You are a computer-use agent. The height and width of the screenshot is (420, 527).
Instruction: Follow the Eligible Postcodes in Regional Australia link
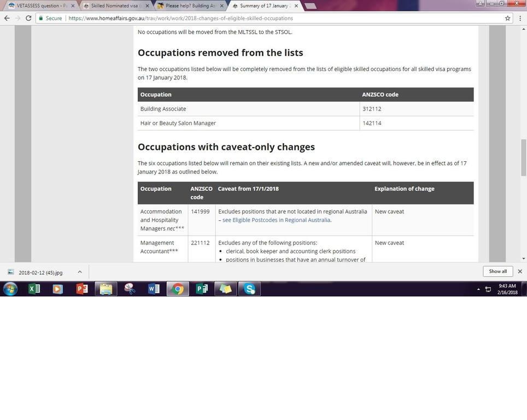pos(276,220)
